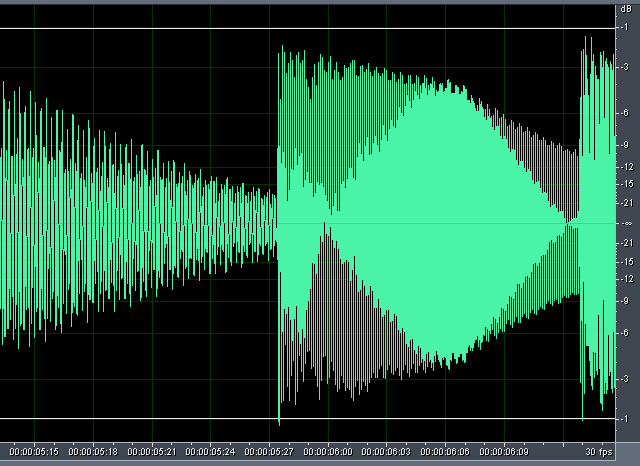Click the -∞ center label on dB scale
Viewport: 640px width, 466px height.
click(x=628, y=224)
